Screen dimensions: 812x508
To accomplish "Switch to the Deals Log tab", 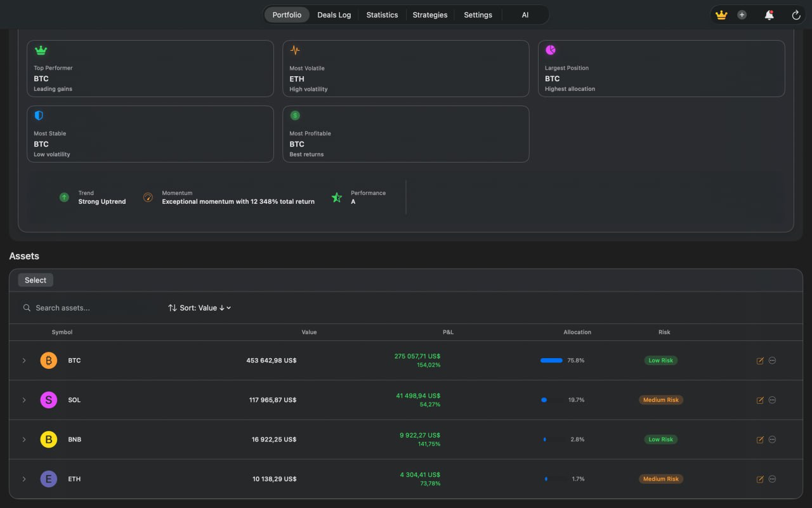I will click(334, 15).
